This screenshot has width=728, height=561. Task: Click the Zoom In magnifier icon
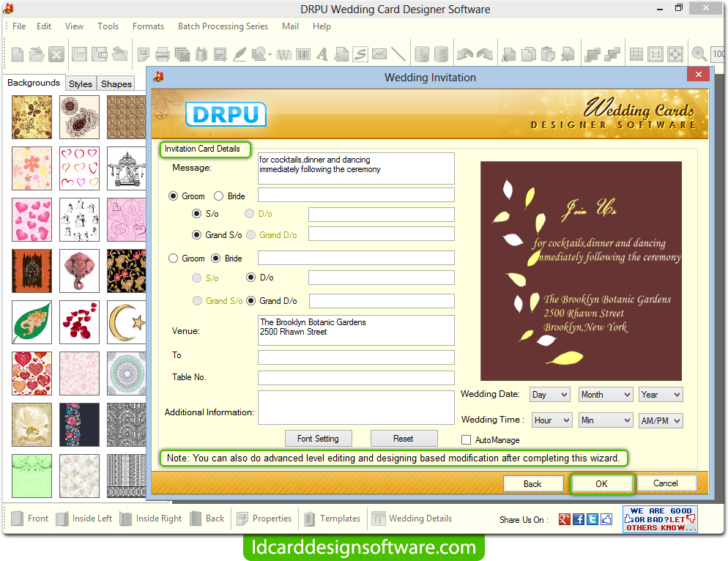699,54
